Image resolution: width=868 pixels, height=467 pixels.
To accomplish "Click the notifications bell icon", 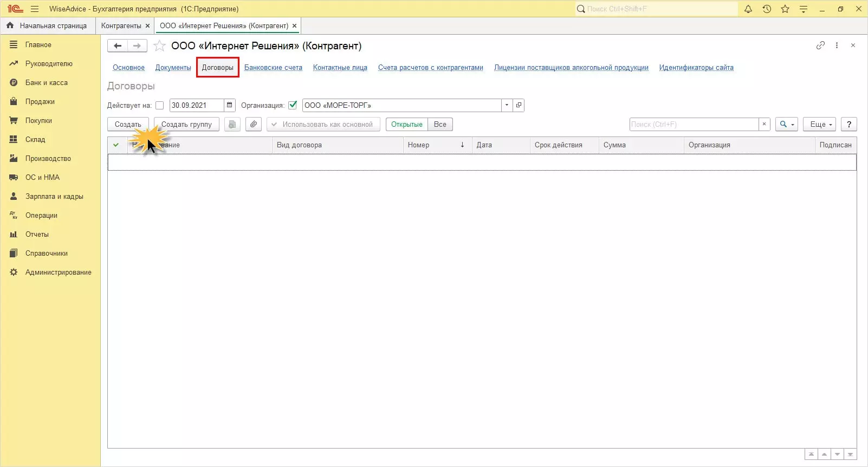I will tap(748, 9).
